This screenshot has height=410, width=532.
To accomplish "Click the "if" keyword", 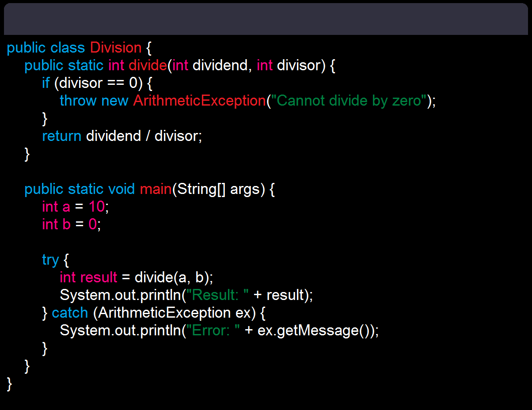I will pyautogui.click(x=46, y=83).
